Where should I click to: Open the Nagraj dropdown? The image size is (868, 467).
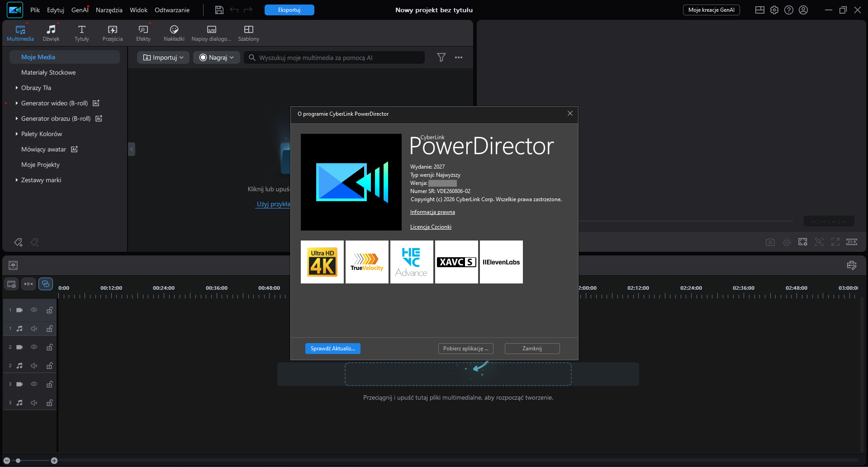point(217,57)
